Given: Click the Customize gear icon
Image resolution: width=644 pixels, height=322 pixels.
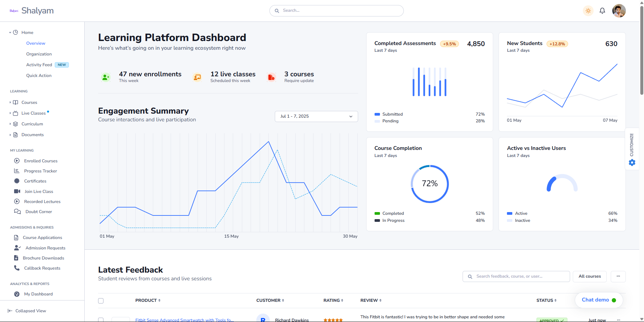Looking at the screenshot, I should tap(632, 163).
